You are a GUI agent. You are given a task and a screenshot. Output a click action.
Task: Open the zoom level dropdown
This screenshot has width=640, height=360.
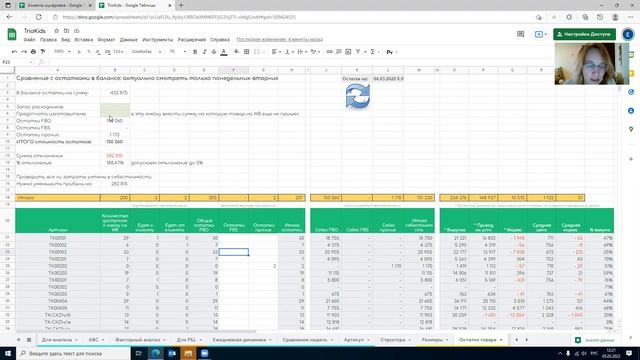[62, 52]
